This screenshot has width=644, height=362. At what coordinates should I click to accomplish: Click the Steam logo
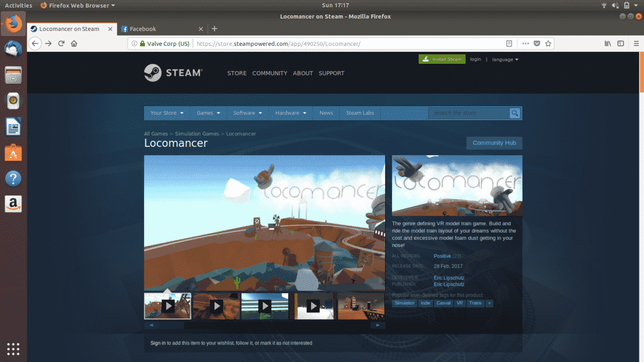[173, 73]
